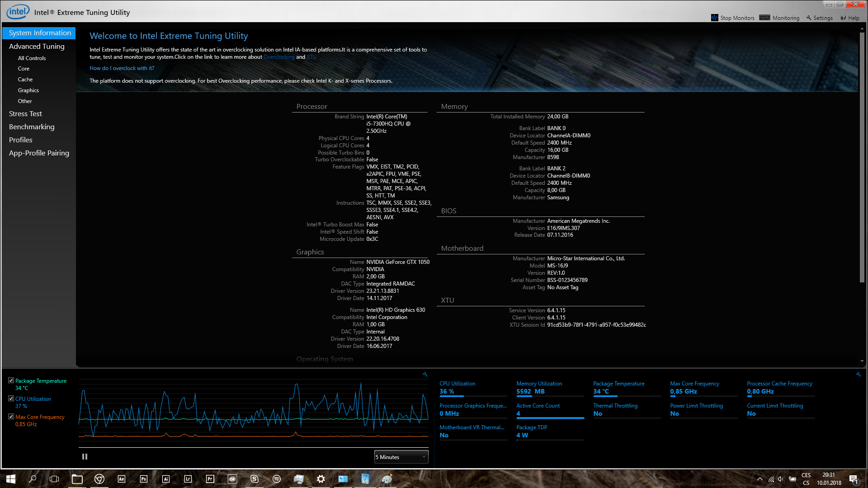This screenshot has height=488, width=868.
Task: Open App-Profile Pairing section
Action: coord(39,153)
